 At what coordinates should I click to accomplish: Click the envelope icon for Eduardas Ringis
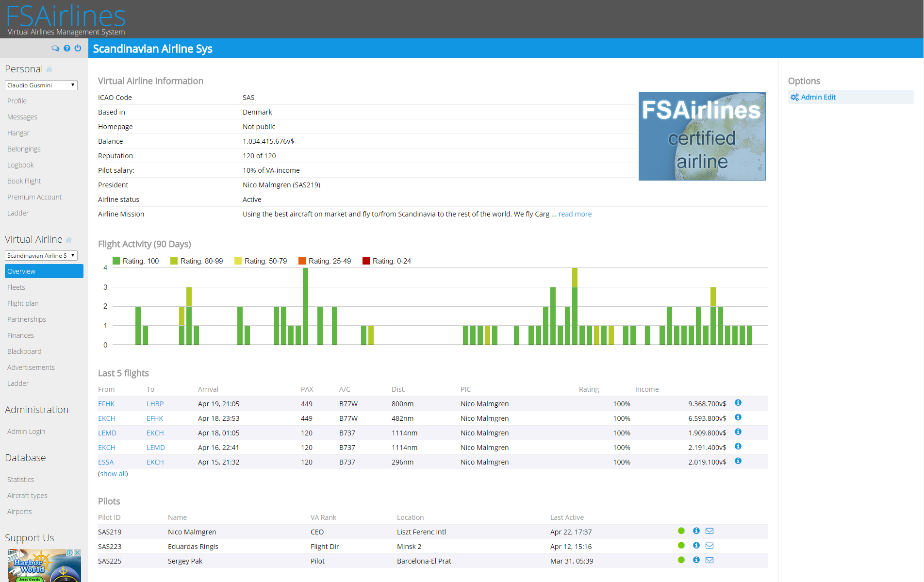(x=709, y=546)
